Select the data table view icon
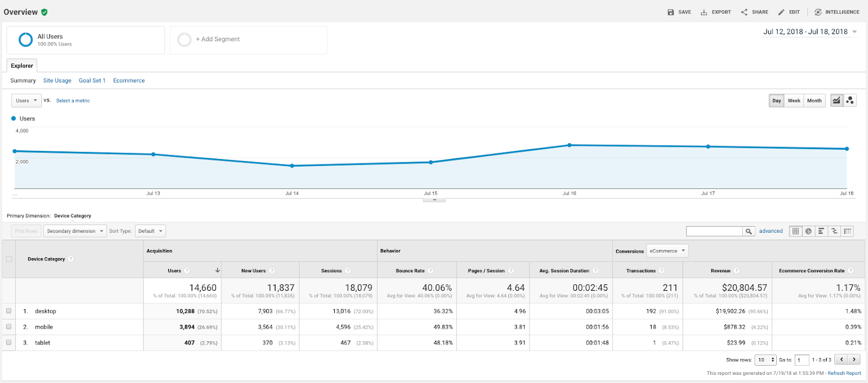Image resolution: width=868 pixels, height=383 pixels. tap(795, 231)
